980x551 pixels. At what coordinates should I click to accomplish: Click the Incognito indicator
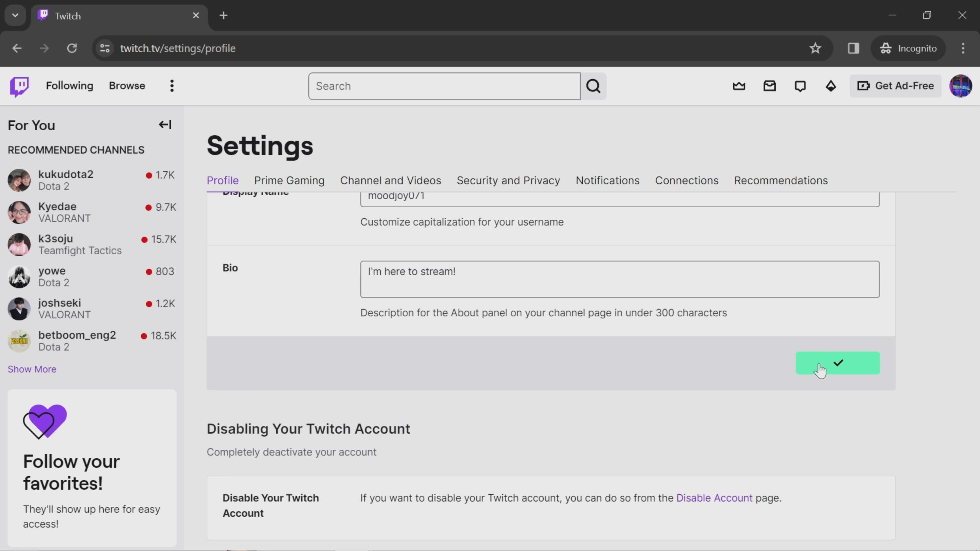(x=908, y=48)
